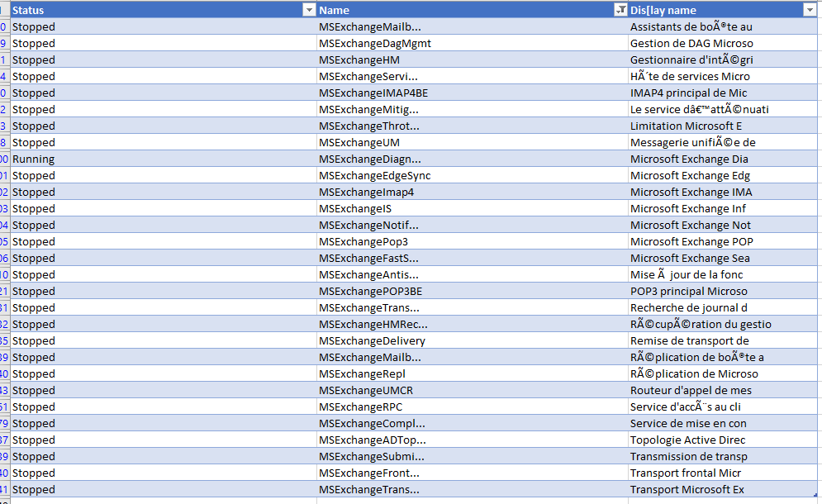Screen dimensions: 822x504
Task: Click the cell starting 'Gestionnaire d'int'
Action: 722,59
